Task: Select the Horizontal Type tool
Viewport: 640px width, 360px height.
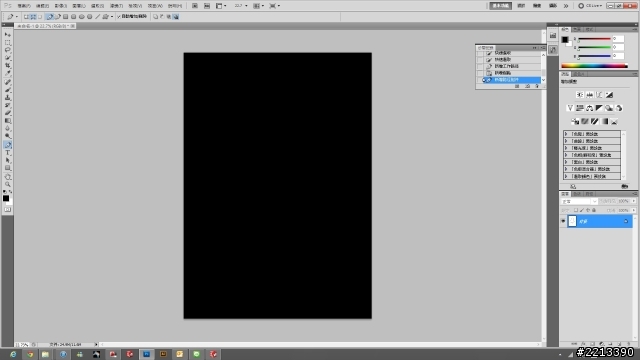Action: click(7, 153)
